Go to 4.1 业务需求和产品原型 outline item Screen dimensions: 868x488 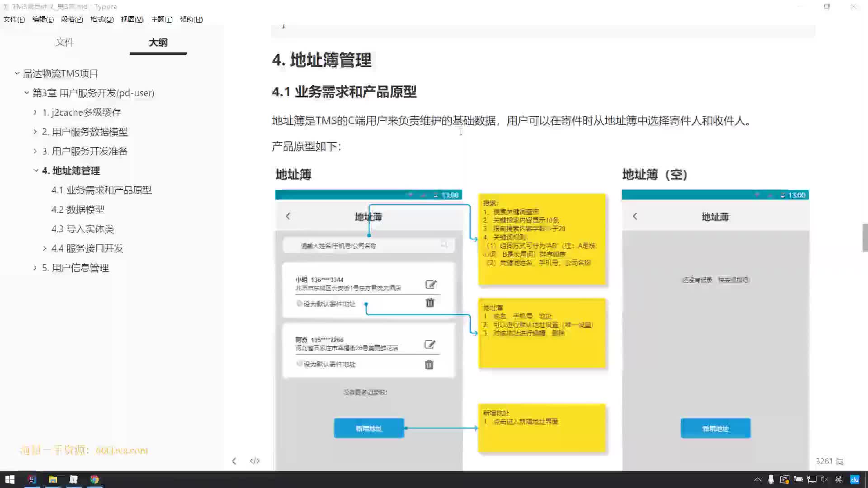click(x=102, y=190)
